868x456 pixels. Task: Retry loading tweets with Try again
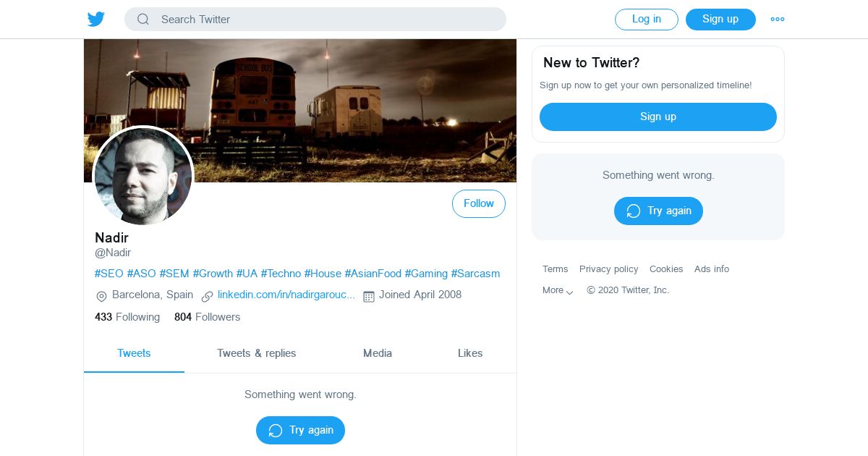tap(300, 430)
